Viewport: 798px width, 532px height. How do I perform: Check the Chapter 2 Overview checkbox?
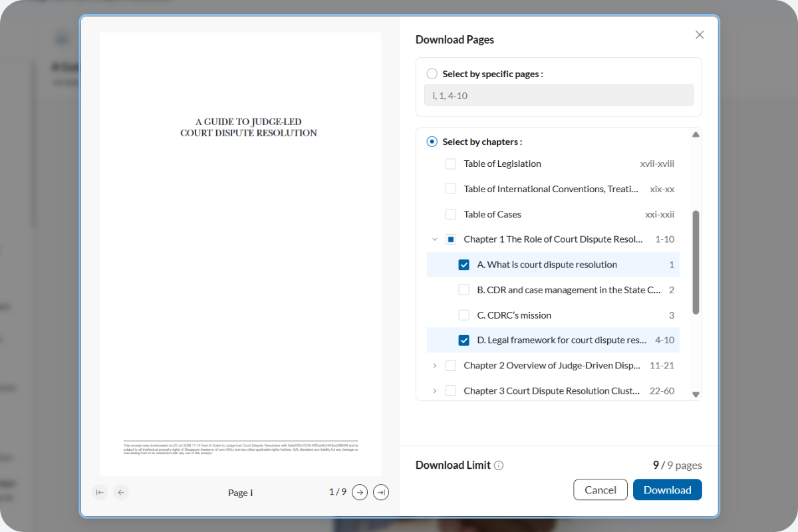pos(451,366)
